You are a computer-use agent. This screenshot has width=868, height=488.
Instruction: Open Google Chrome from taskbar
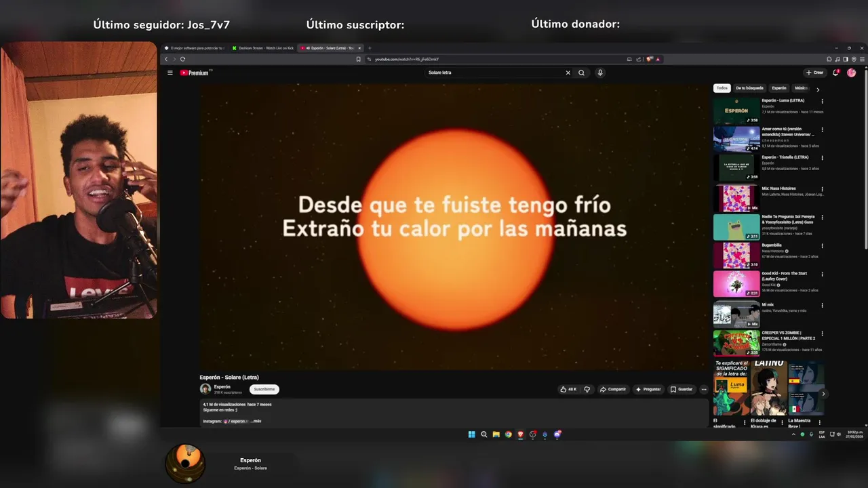pos(508,434)
